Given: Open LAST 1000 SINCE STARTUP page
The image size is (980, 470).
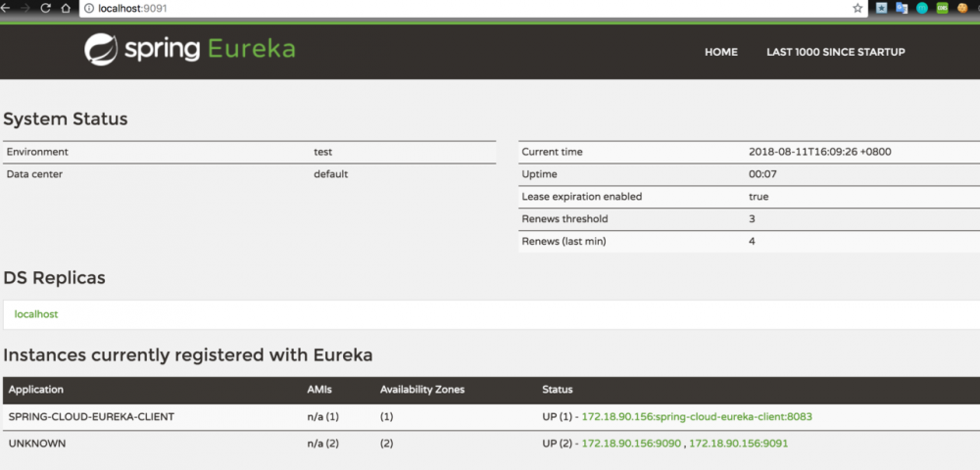Looking at the screenshot, I should [x=835, y=52].
